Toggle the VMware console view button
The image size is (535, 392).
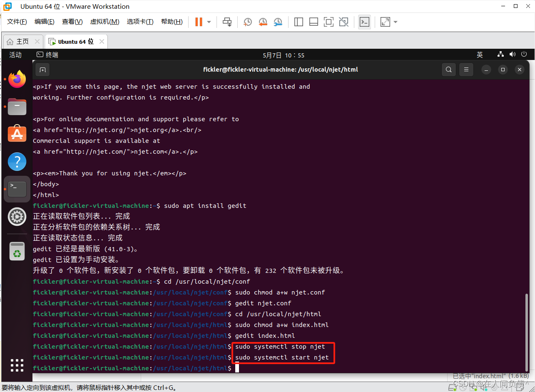pos(364,22)
